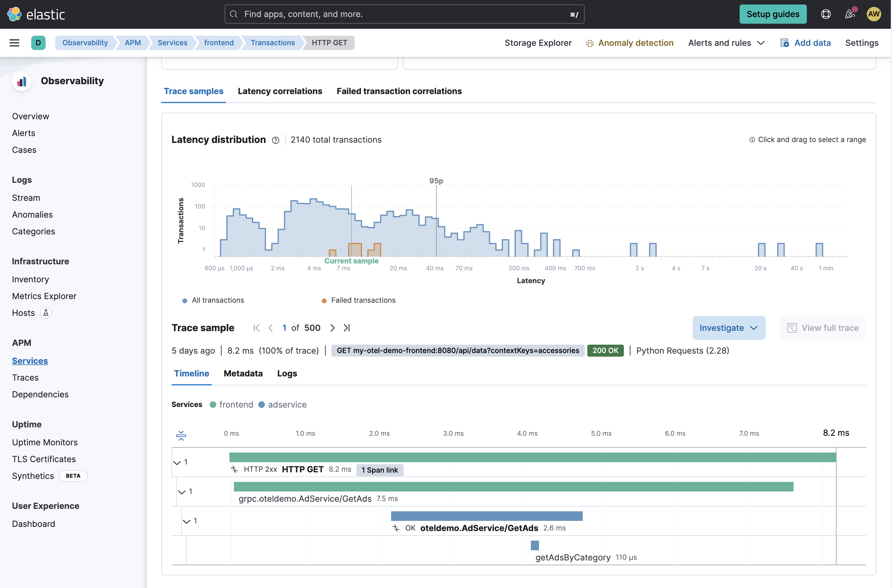Click the adservice service color legend
Screen dimensions: 892x588
283,405
